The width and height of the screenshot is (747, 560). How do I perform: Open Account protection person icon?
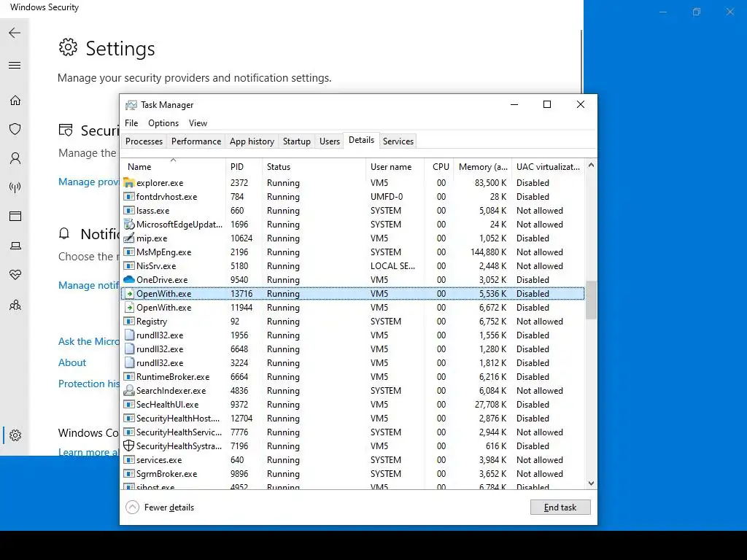pos(15,158)
